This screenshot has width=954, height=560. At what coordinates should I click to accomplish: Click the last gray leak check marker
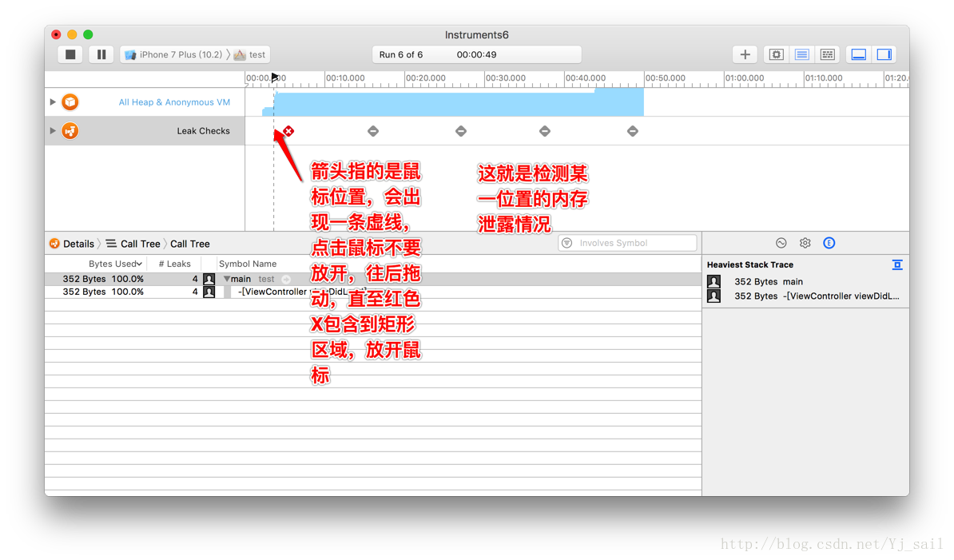click(633, 131)
